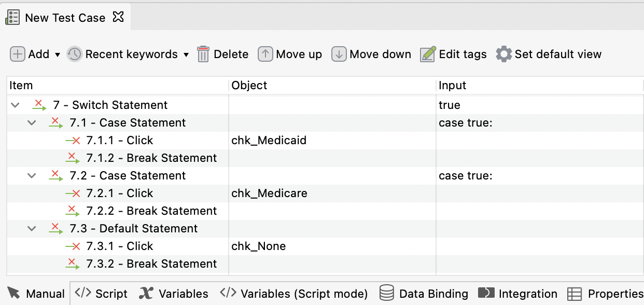Collapse the 7.3 - Default Statement node
The height and width of the screenshot is (305, 644).
click(x=32, y=229)
